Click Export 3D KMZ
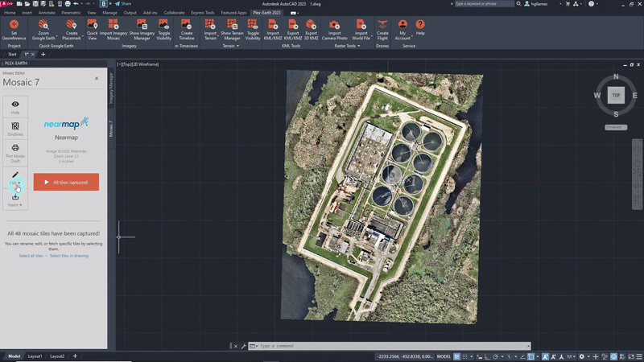Image resolution: width=644 pixels, height=362 pixels. [x=311, y=30]
